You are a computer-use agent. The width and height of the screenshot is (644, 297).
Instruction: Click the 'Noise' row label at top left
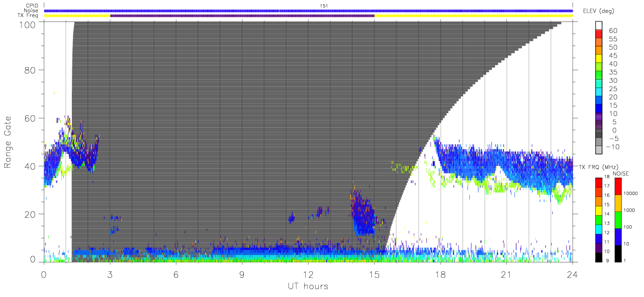(32, 11)
